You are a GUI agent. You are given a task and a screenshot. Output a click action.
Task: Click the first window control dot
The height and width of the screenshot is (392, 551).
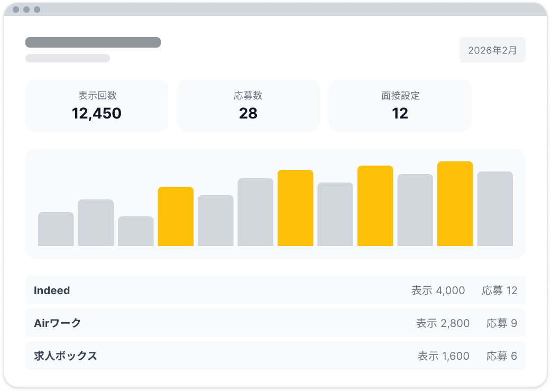[x=16, y=10]
